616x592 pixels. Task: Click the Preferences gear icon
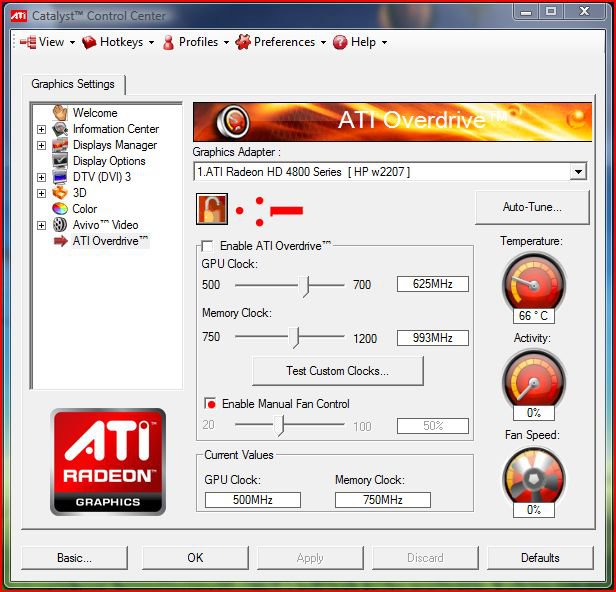pos(243,42)
